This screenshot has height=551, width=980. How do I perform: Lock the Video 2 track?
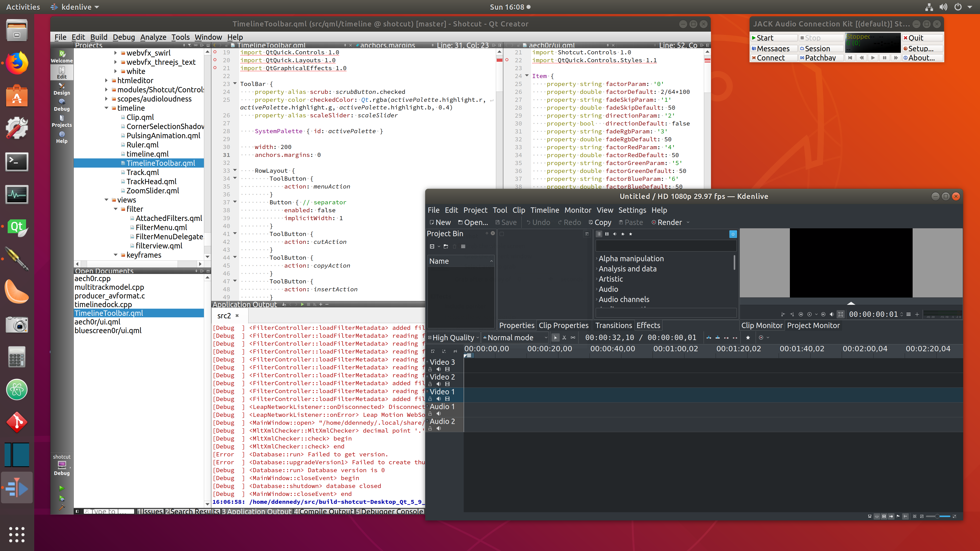pyautogui.click(x=430, y=384)
